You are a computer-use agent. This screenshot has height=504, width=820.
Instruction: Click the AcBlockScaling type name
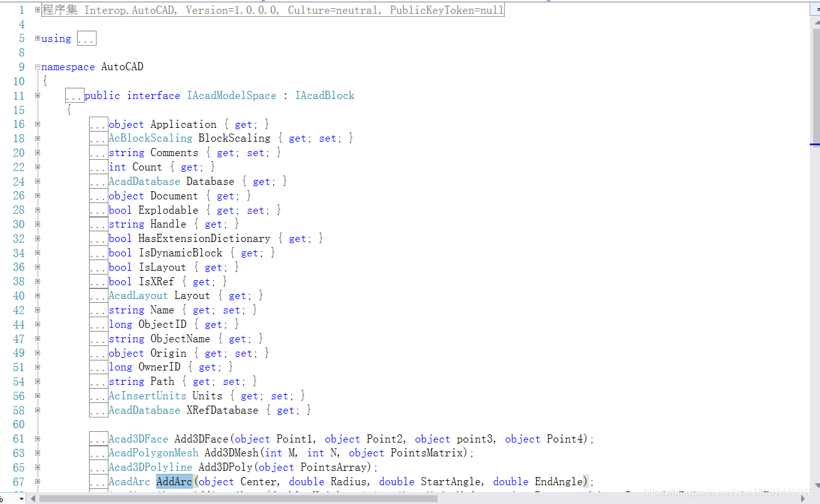[150, 138]
